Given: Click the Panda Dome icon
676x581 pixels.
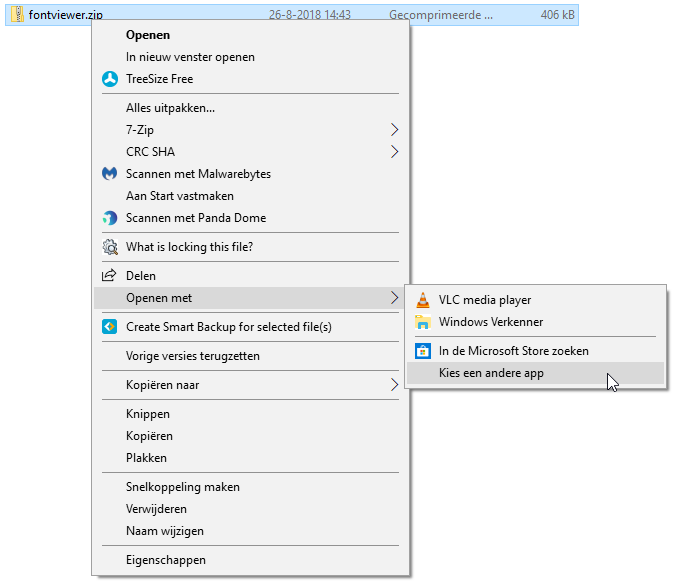Looking at the screenshot, I should [110, 218].
